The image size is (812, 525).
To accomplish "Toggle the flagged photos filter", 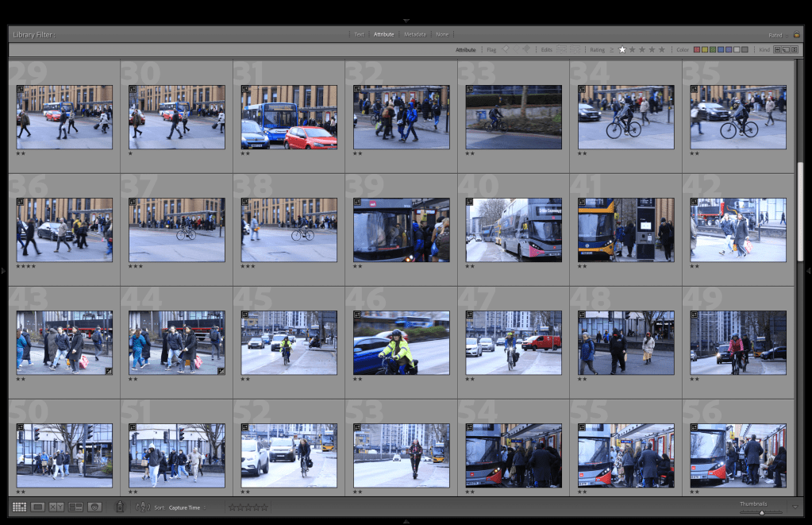I will point(505,50).
